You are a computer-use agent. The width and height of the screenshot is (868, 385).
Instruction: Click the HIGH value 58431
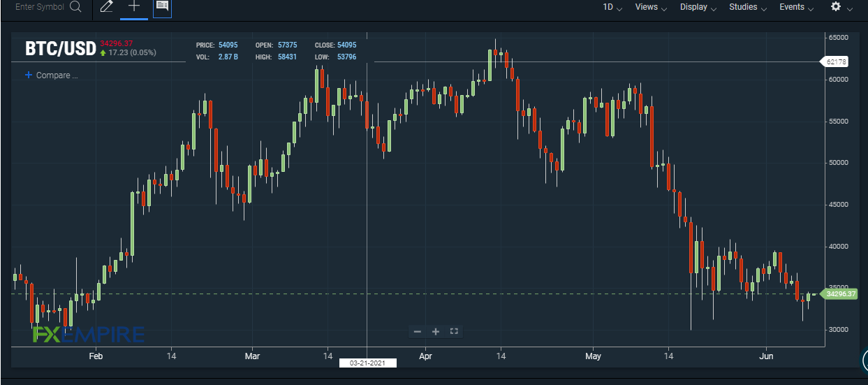tap(288, 57)
